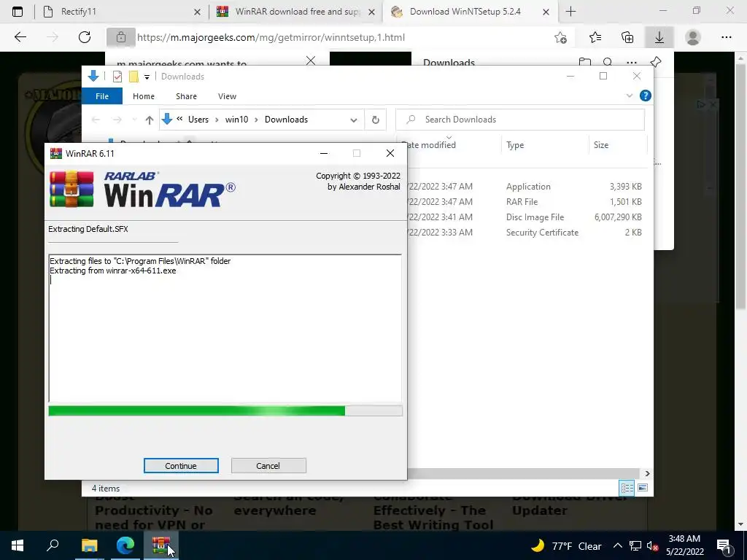Refresh the Downloads folder in Explorer
The height and width of the screenshot is (560, 747).
click(376, 120)
